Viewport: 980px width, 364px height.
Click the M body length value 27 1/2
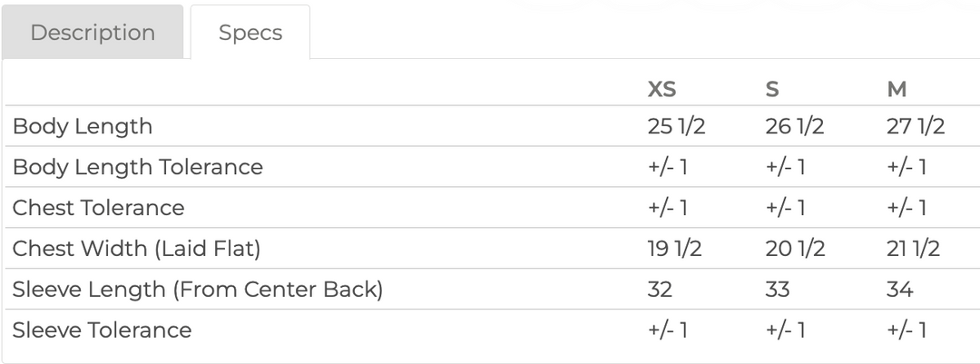point(916,126)
